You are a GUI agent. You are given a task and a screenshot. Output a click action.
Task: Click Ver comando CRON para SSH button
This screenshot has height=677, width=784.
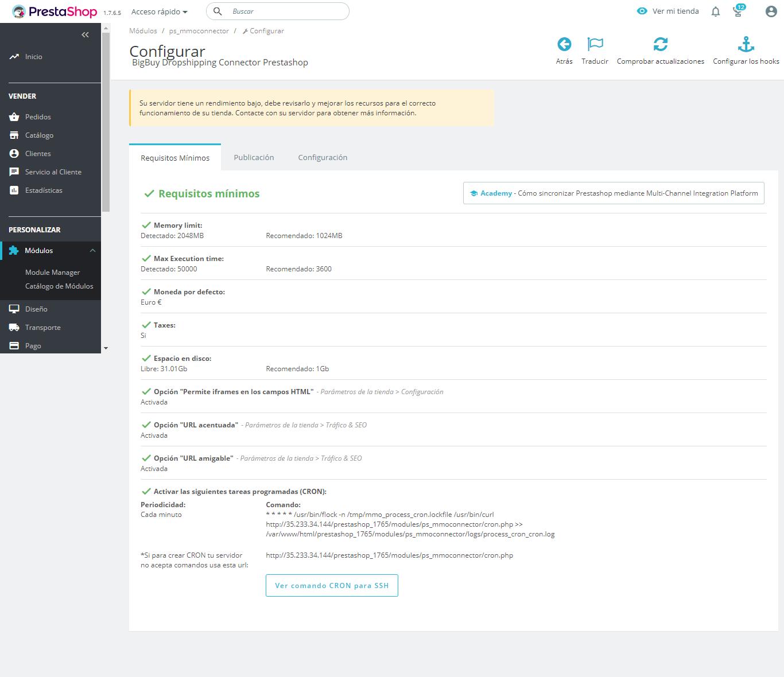tap(332, 586)
